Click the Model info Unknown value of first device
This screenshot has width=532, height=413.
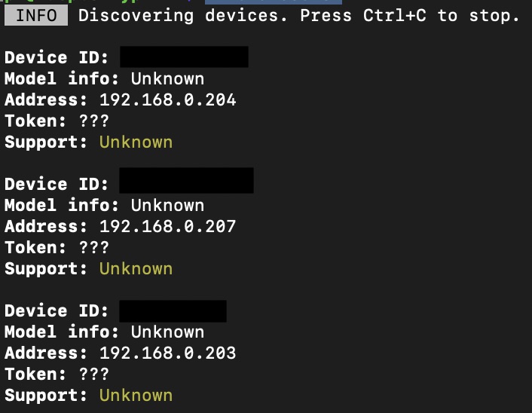pos(167,78)
